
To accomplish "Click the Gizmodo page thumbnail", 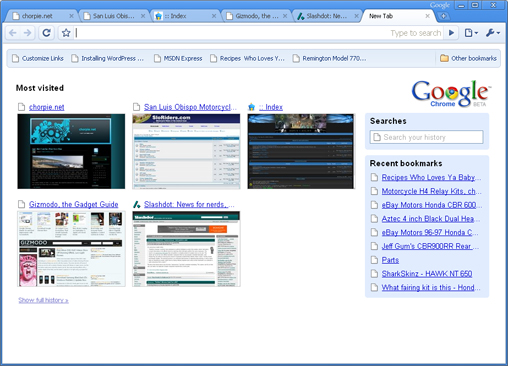I will (x=71, y=249).
